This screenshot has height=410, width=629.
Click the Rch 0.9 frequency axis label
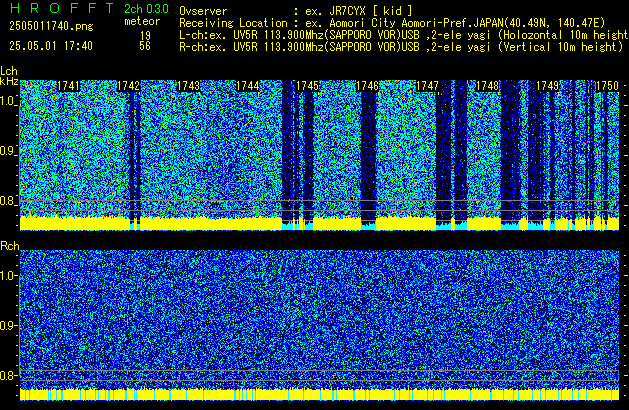coord(8,325)
